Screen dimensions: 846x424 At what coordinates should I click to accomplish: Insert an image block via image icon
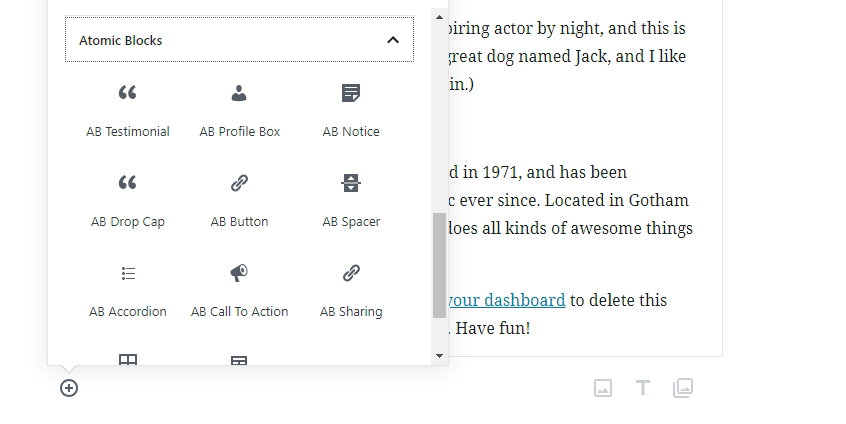[x=603, y=388]
